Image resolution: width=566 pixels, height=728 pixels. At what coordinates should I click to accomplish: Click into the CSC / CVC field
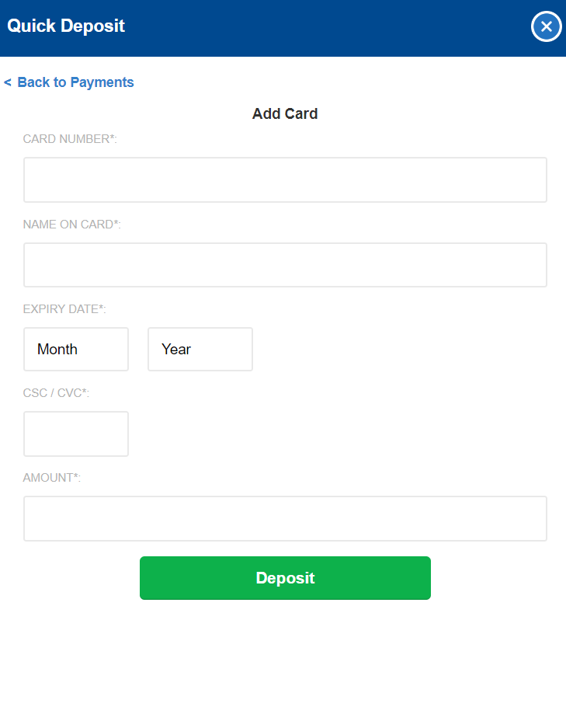pos(76,434)
